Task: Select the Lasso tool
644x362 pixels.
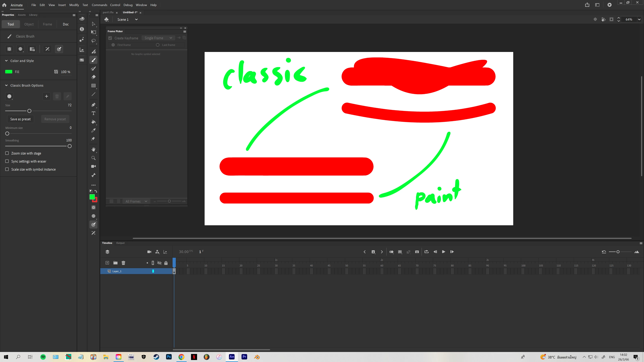Action: [x=94, y=41]
